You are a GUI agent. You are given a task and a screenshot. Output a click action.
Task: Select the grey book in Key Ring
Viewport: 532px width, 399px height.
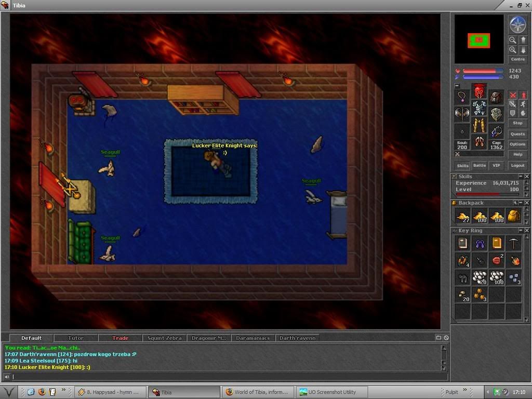(x=463, y=244)
